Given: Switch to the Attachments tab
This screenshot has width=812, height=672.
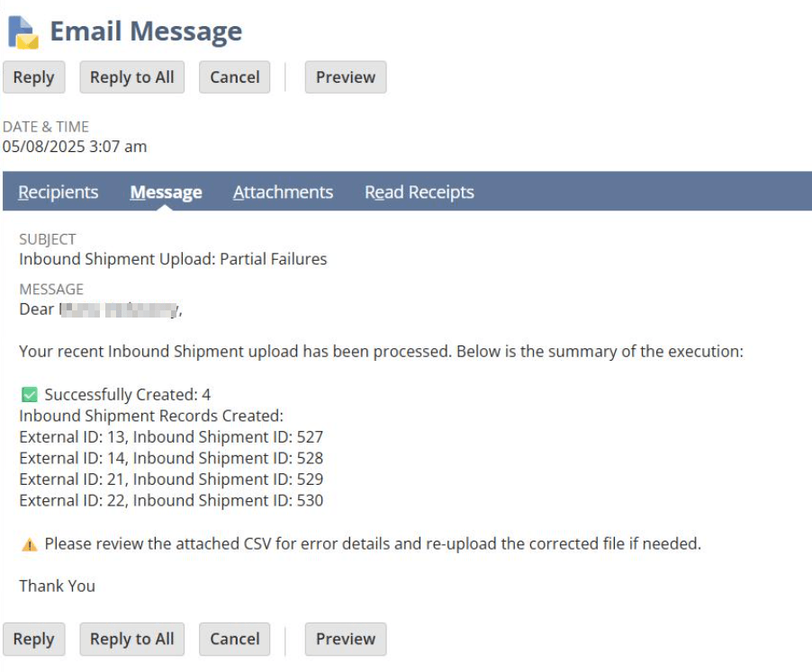Looking at the screenshot, I should tap(283, 193).
